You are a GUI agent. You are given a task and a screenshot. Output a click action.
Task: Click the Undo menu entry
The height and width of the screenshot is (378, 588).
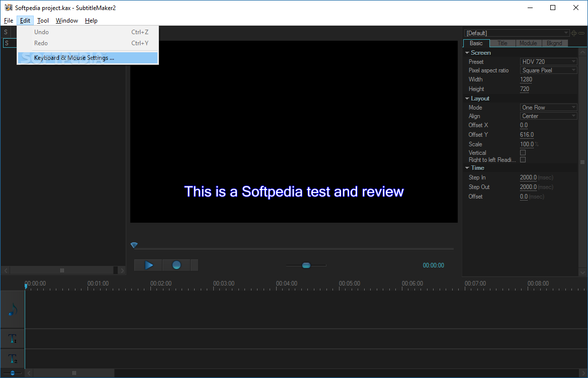[x=88, y=32]
